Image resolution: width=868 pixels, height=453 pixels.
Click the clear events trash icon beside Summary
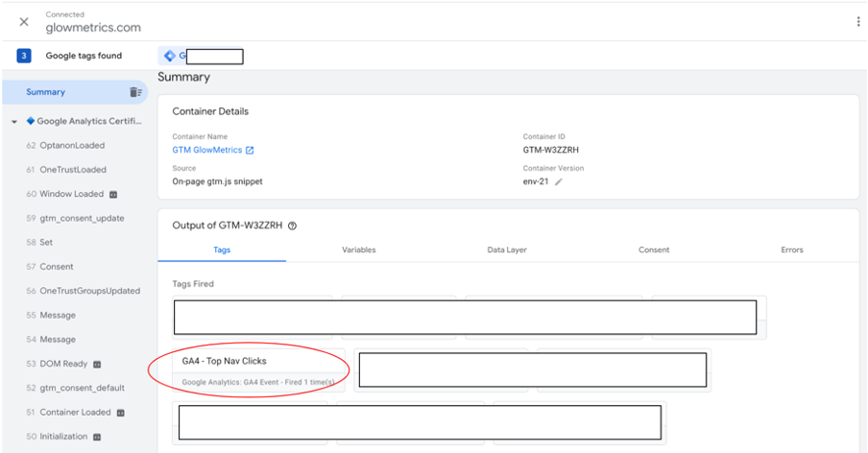point(135,92)
